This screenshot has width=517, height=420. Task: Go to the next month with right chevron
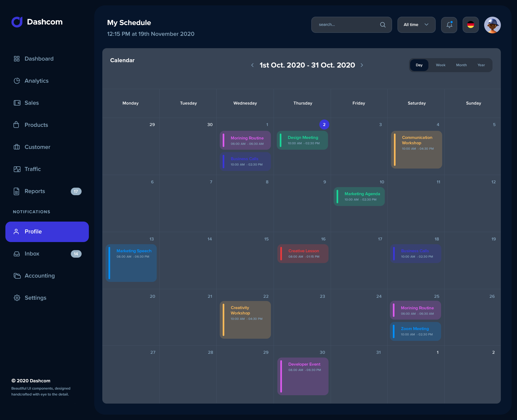point(362,65)
